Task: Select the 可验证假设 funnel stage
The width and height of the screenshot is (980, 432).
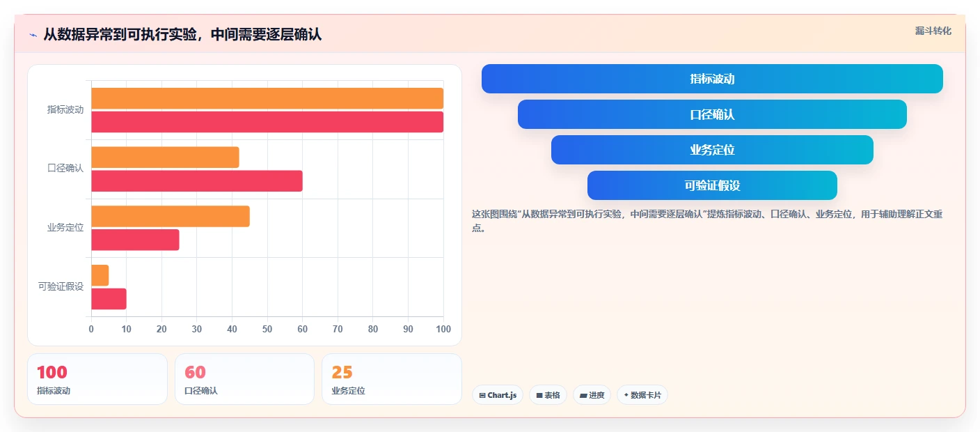Action: (712, 185)
